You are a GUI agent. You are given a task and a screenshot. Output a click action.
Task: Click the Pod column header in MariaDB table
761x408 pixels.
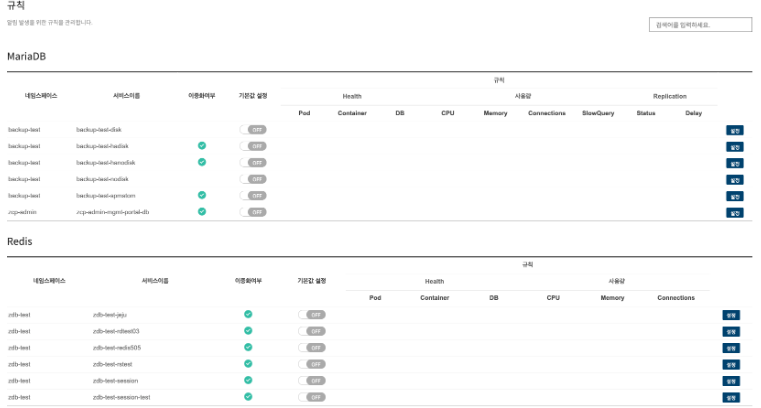[304, 113]
